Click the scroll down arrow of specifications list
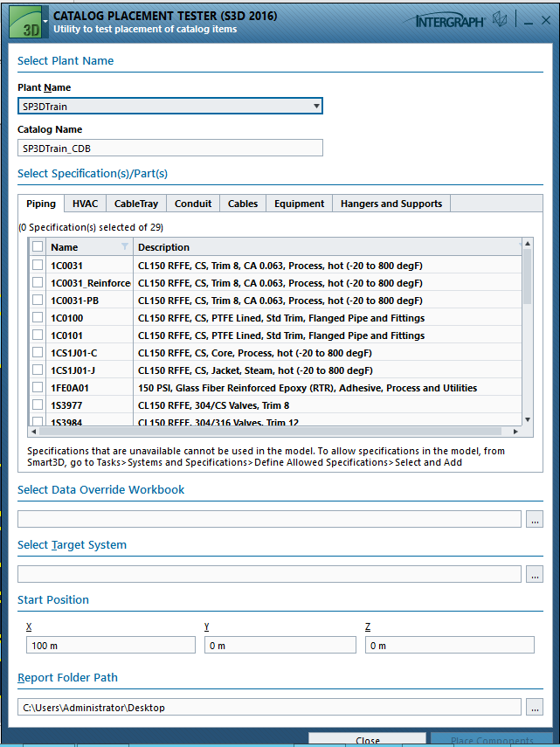The height and width of the screenshot is (747, 560). (527, 419)
